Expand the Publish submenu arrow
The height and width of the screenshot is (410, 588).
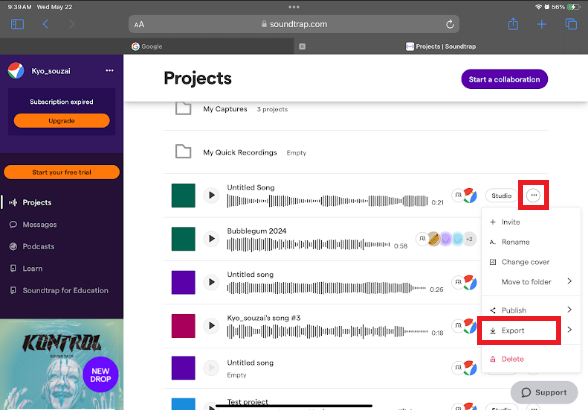(570, 309)
